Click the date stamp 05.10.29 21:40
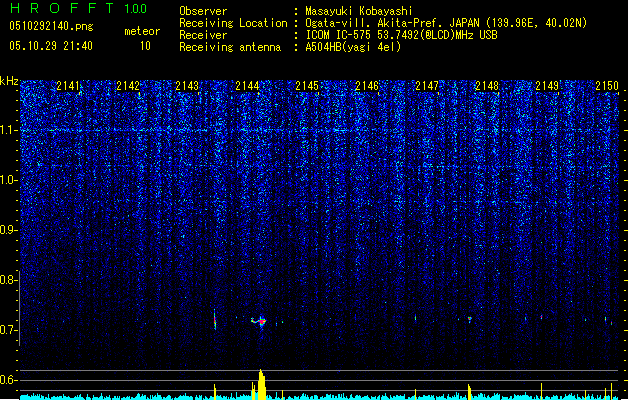 tap(51, 46)
